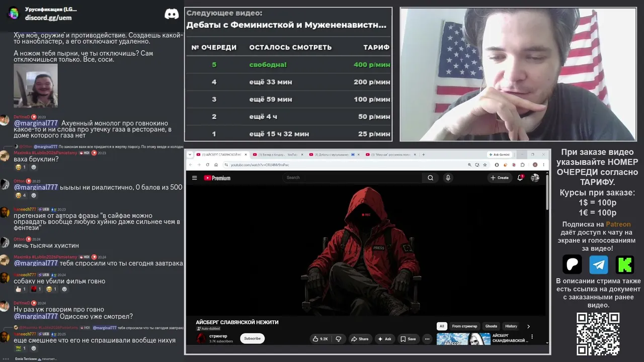Click the YouTube search input field

[353, 177]
